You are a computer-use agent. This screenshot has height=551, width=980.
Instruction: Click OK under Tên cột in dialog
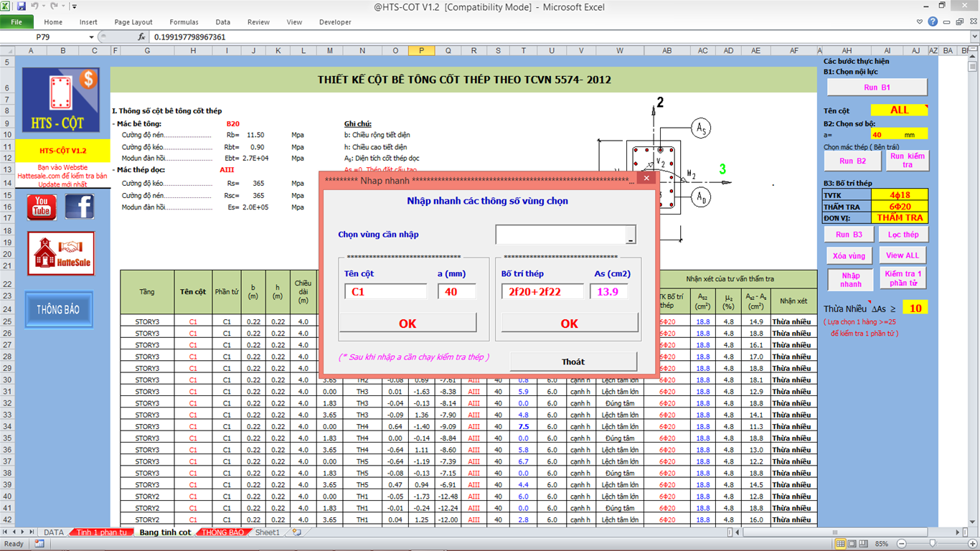pyautogui.click(x=407, y=323)
